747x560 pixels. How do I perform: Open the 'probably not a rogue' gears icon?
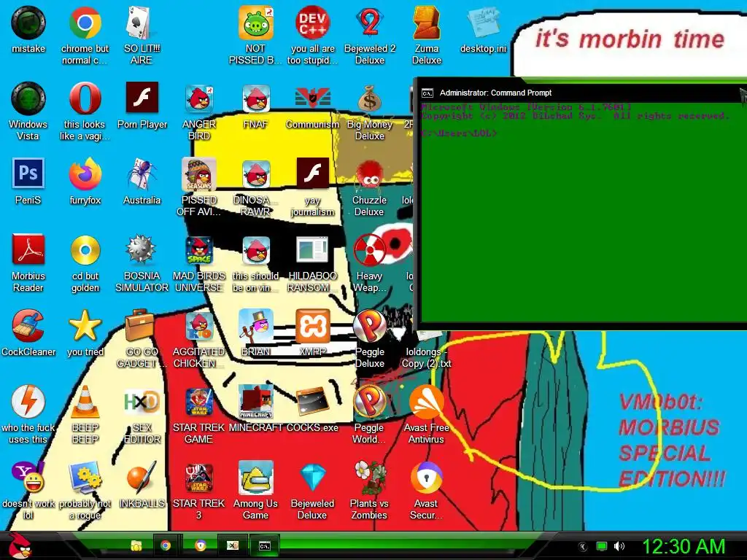pos(85,478)
